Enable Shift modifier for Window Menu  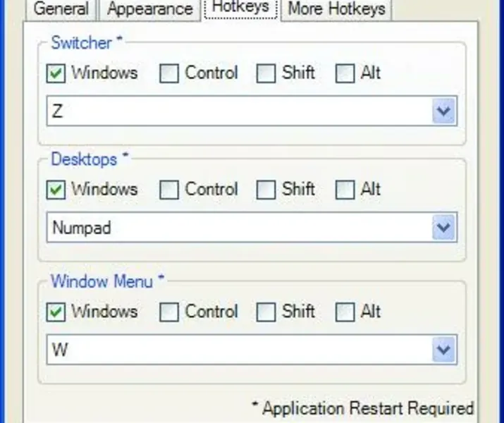[x=266, y=312]
